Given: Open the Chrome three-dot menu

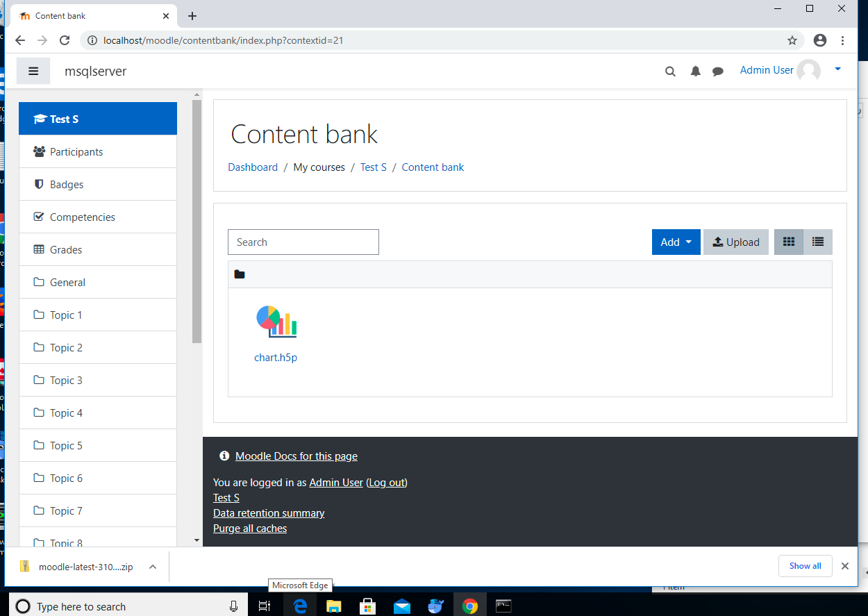Looking at the screenshot, I should (x=842, y=40).
